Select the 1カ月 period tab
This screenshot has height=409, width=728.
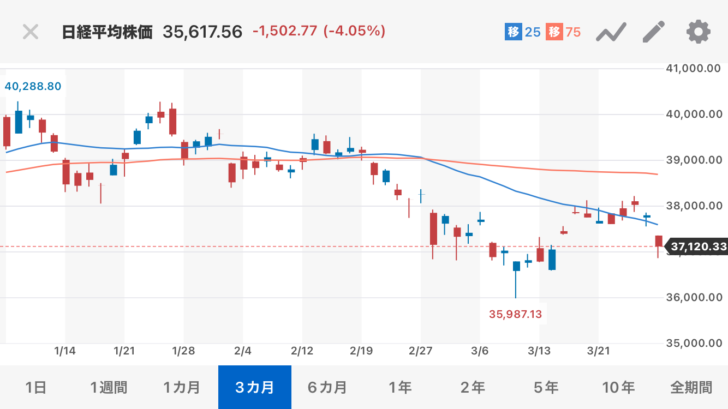click(181, 387)
